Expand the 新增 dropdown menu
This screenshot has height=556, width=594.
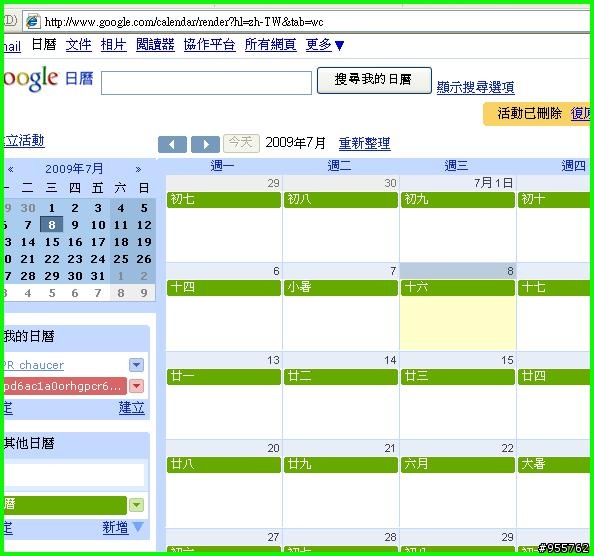point(138,527)
